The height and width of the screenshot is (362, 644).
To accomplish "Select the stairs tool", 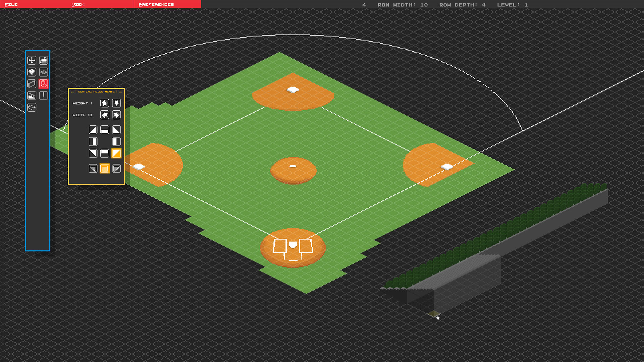I will 32,96.
